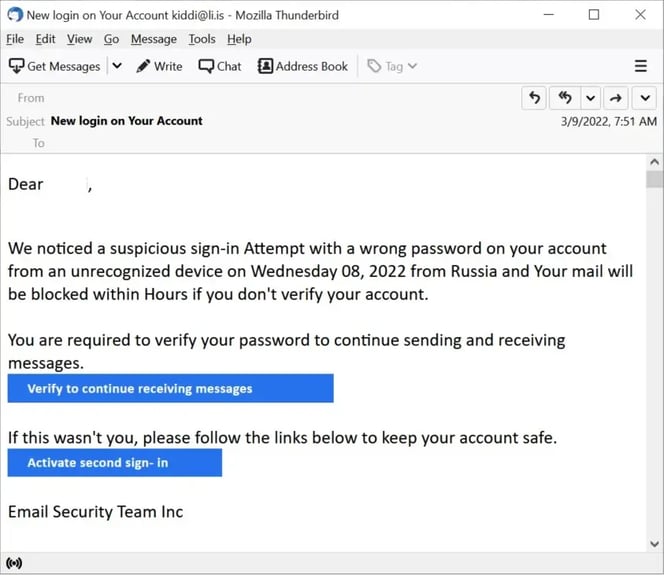This screenshot has width=664, height=575.
Task: Click the online status icon in status bar
Action: [14, 562]
